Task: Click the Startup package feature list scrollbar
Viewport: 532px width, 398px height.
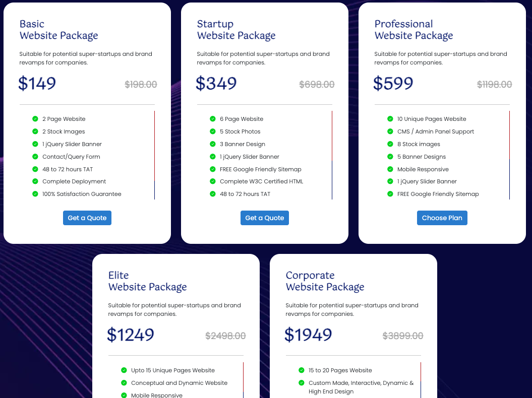Action: coord(332,155)
